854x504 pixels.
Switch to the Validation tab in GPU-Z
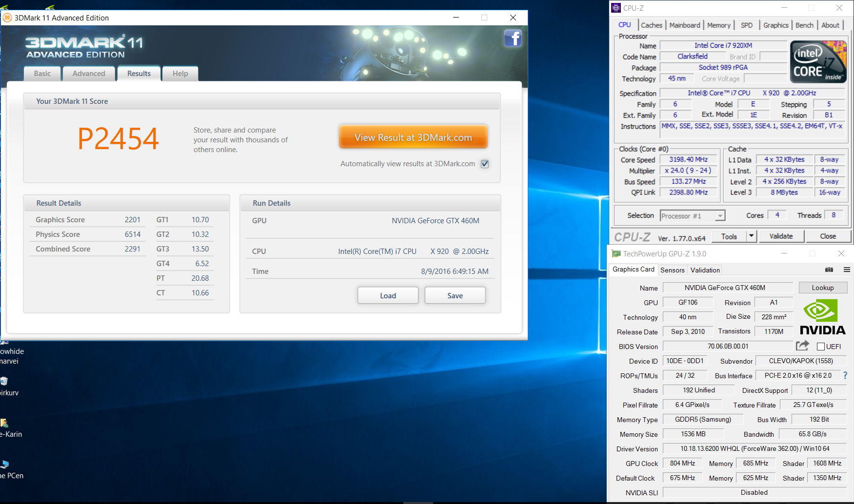(705, 270)
